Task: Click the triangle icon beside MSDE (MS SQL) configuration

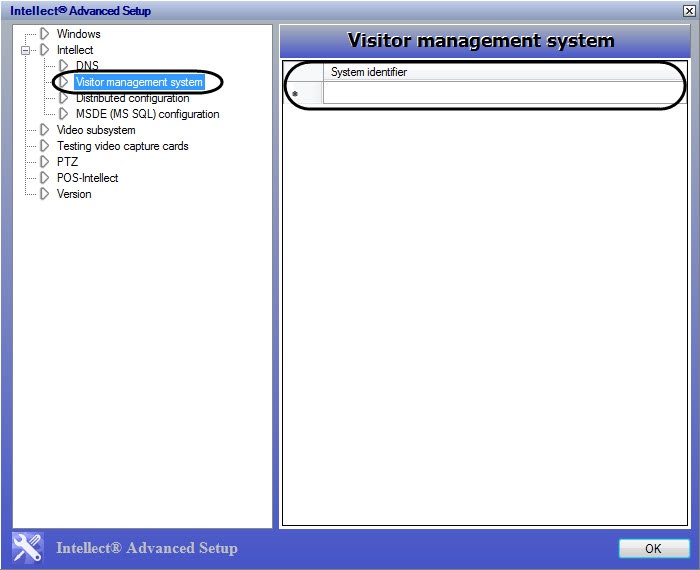Action: (x=63, y=114)
